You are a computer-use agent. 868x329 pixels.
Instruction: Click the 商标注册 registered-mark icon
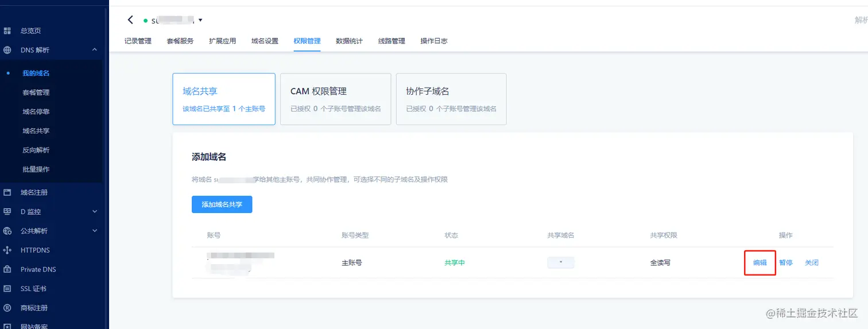point(7,308)
